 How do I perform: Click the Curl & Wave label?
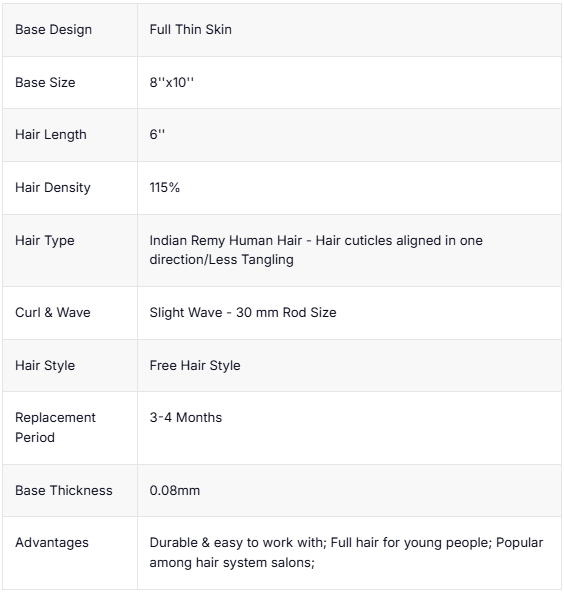click(x=52, y=312)
